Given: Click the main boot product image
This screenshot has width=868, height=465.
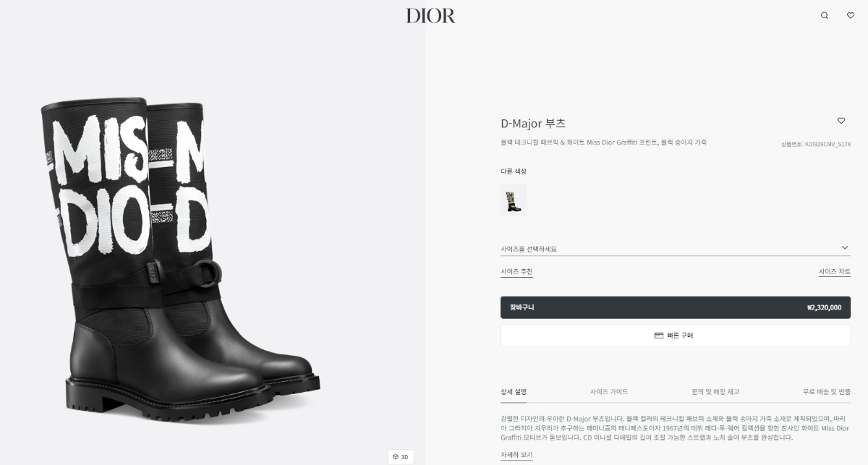Looking at the screenshot, I should 181,257.
